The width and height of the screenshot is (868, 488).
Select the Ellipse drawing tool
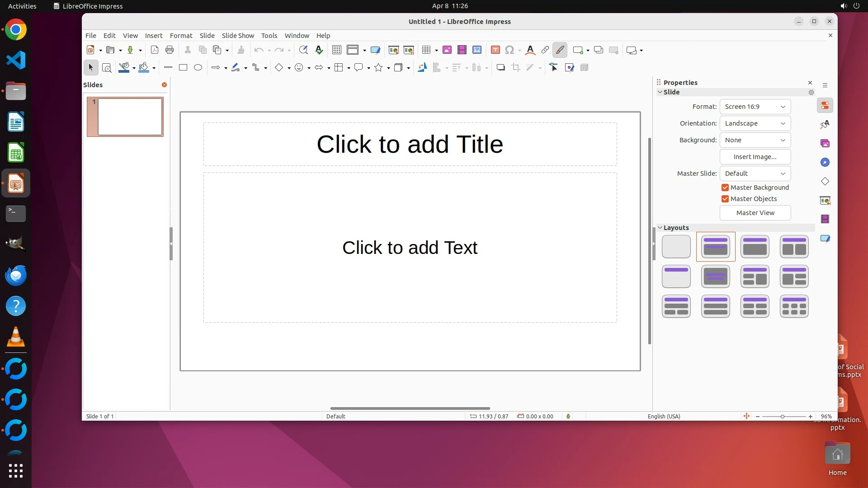pos(198,68)
